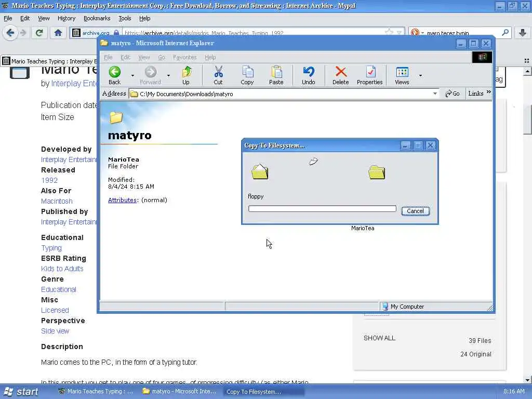The width and height of the screenshot is (532, 399).
Task: Open the Edit menu in Mypal browser
Action: 25,18
